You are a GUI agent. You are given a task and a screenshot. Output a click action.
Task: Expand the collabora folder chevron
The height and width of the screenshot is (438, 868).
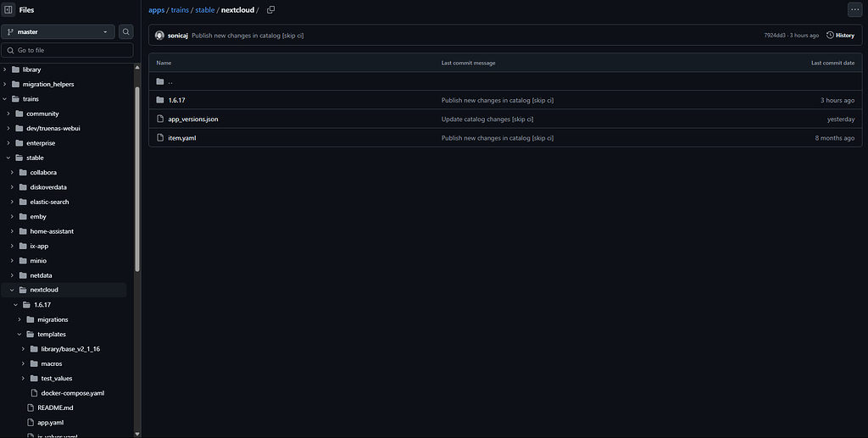point(12,173)
